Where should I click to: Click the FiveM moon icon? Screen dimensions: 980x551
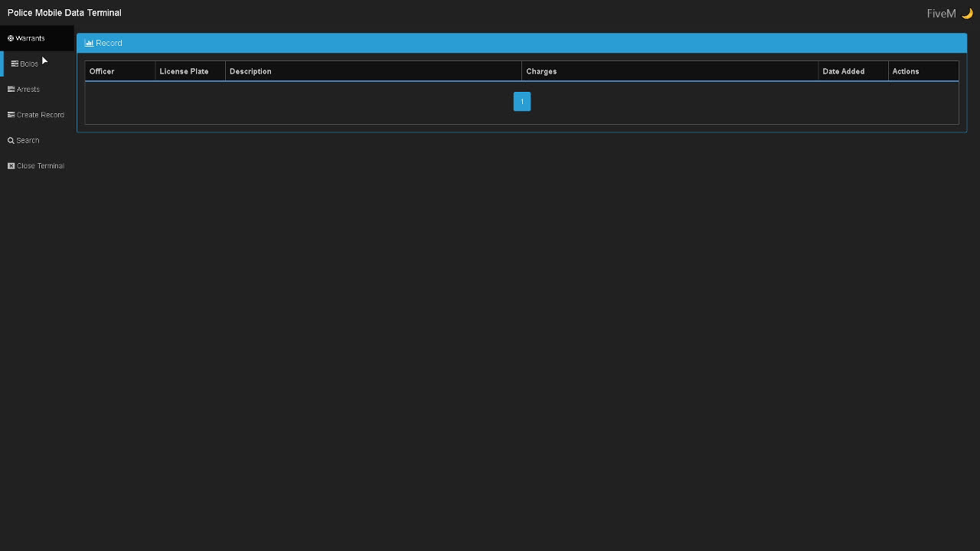click(965, 12)
